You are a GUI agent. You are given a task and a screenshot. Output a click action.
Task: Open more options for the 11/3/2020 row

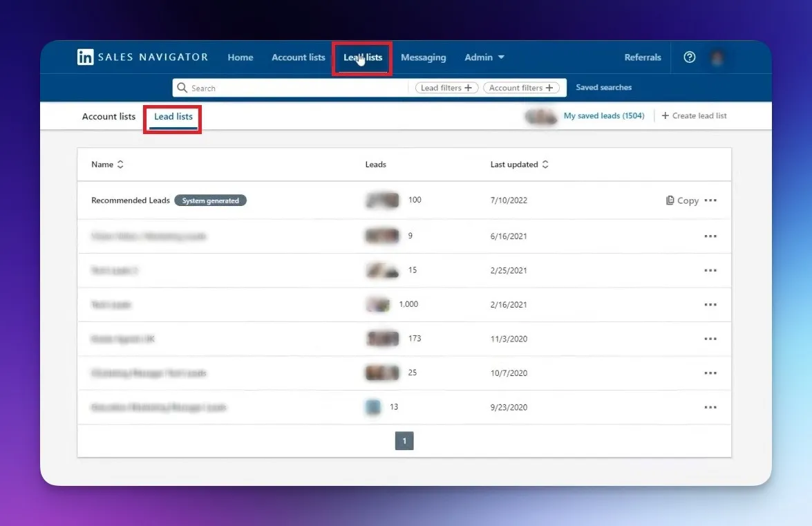pyautogui.click(x=710, y=339)
